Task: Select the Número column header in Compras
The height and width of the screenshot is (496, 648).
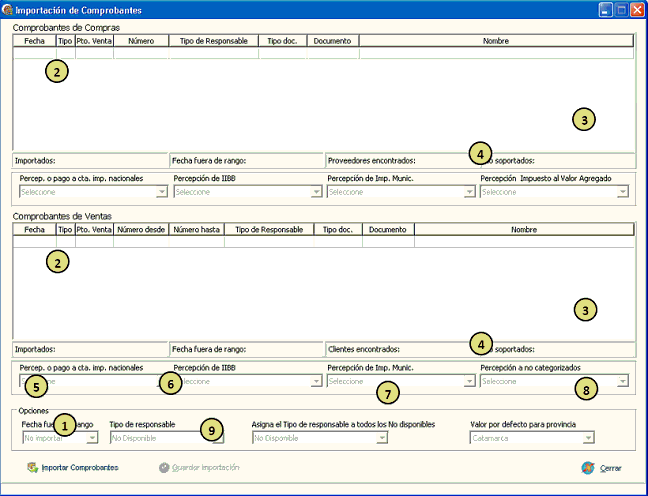Action: 141,42
